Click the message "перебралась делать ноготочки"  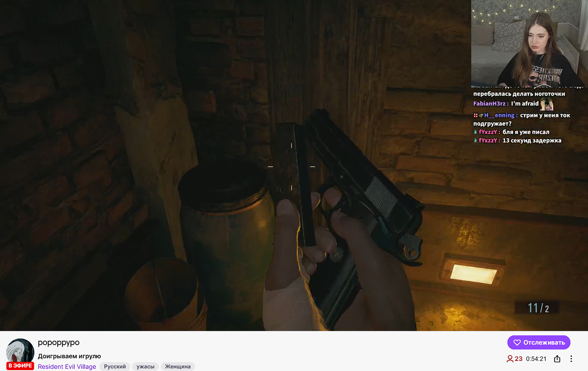(519, 94)
